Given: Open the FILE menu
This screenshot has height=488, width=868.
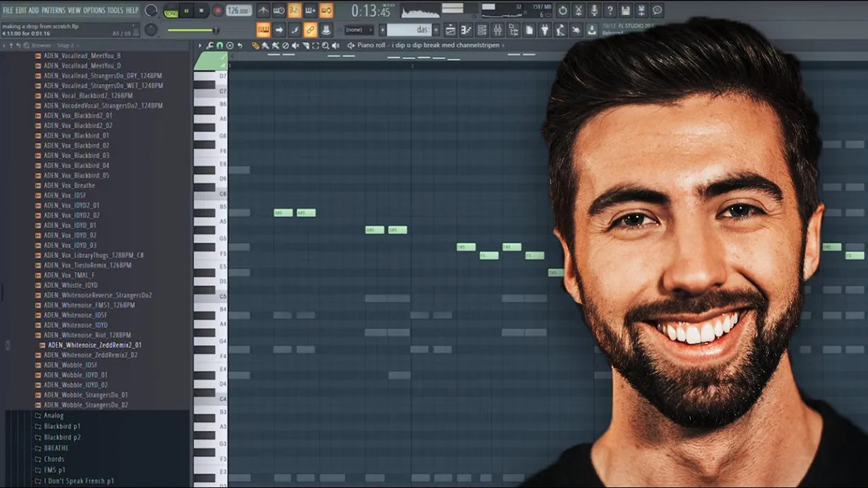Looking at the screenshot, I should coord(8,10).
